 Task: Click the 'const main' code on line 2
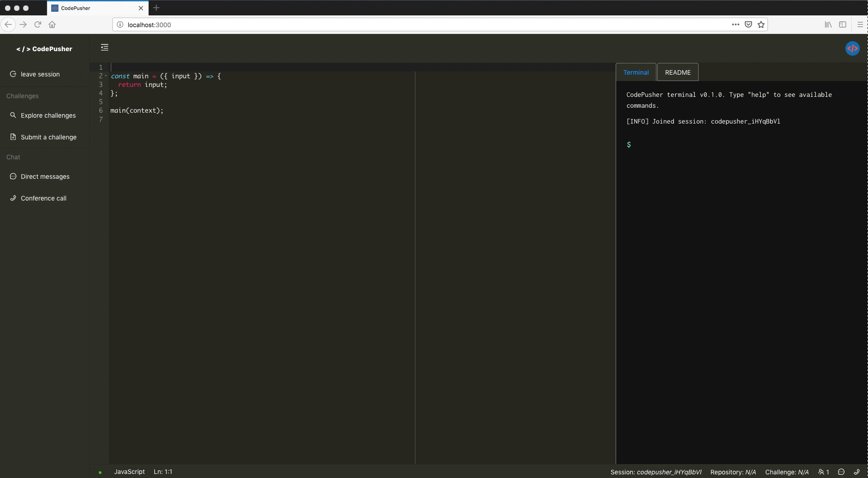click(130, 76)
